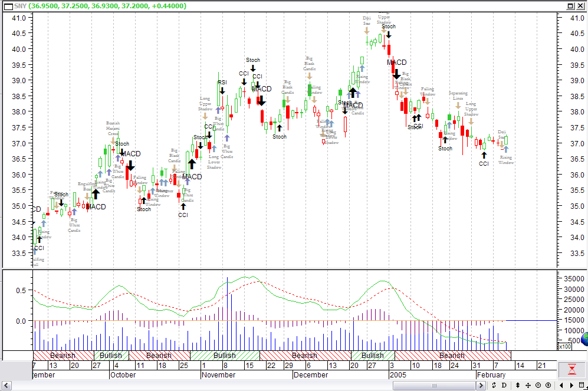Click the refresh data icon
The image size is (588, 391).
tap(494, 385)
